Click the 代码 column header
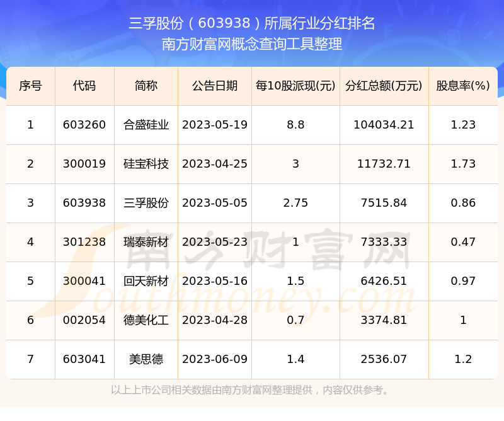 coord(84,86)
